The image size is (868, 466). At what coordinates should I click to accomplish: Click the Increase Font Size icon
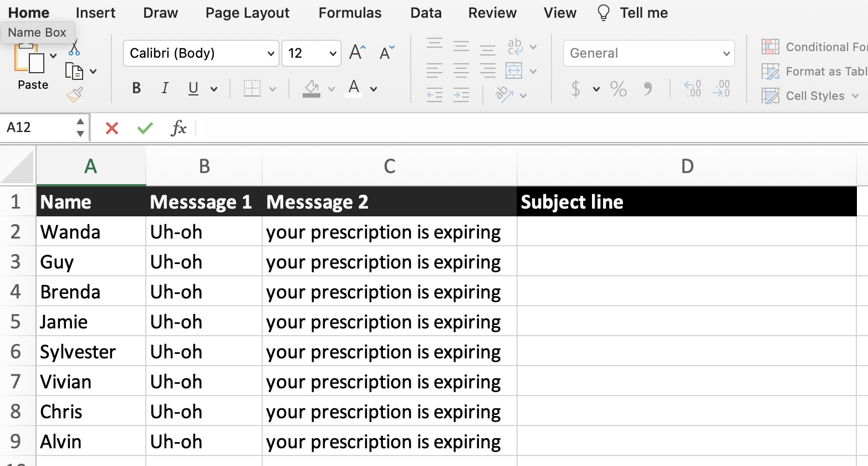coord(358,53)
